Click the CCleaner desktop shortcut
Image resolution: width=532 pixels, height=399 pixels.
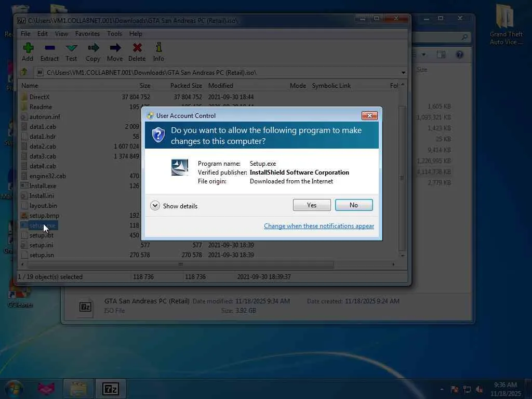click(x=20, y=297)
